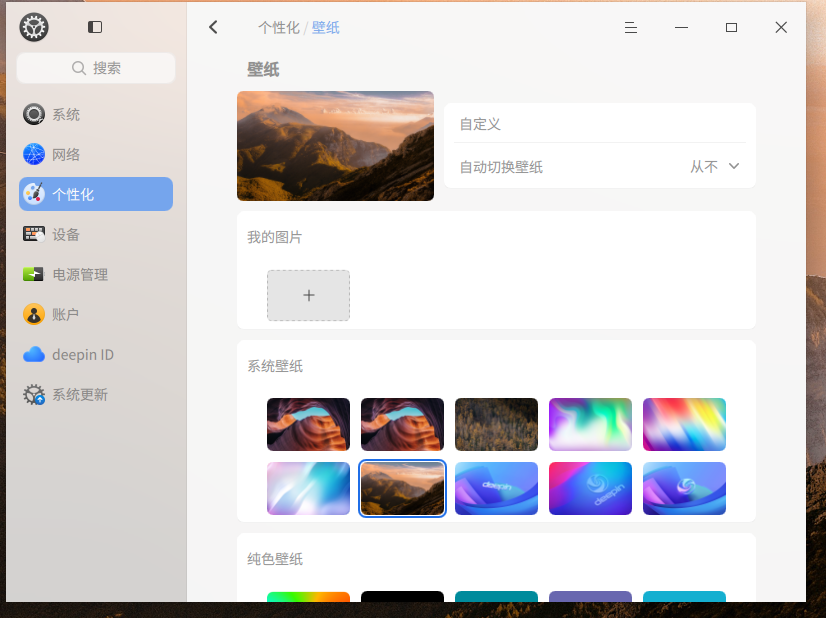
Task: Click the blue 壁纸 breadcrumb
Action: pyautogui.click(x=326, y=27)
